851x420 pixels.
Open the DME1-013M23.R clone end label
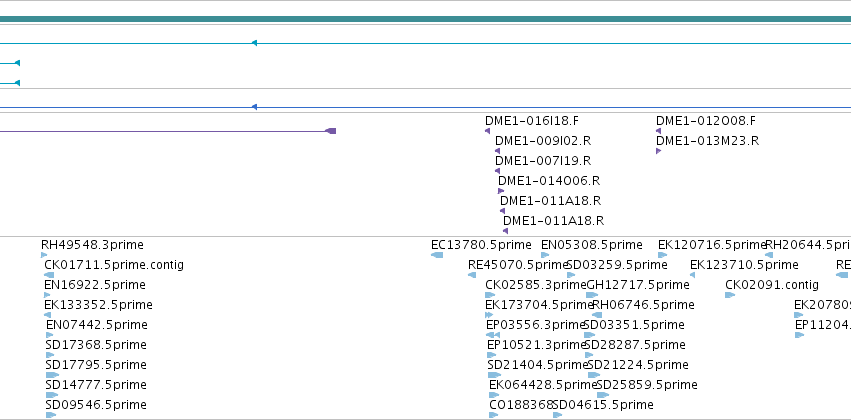[707, 141]
